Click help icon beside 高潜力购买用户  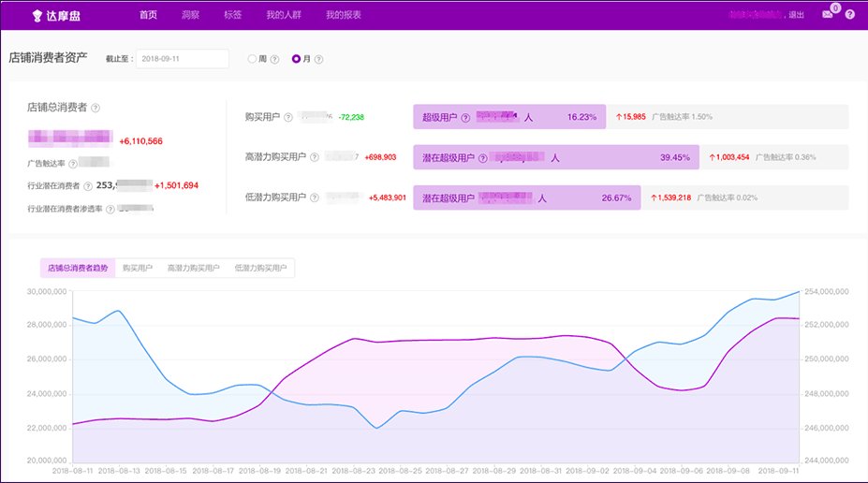coord(315,157)
